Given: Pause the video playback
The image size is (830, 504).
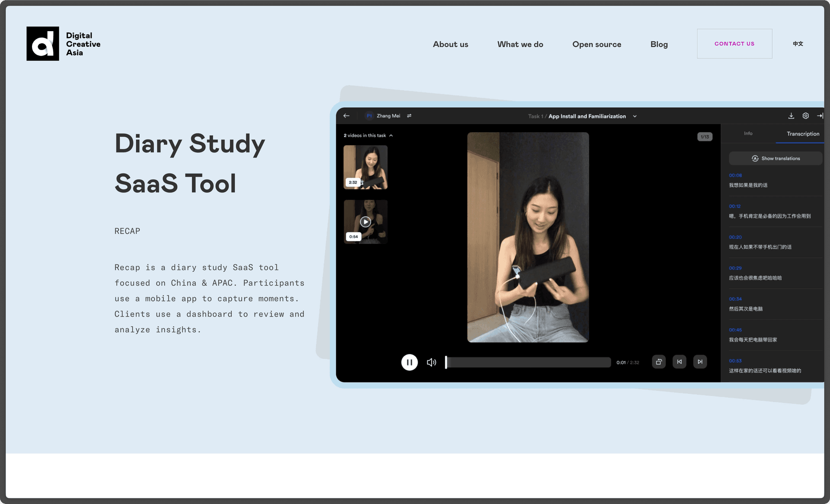Looking at the screenshot, I should 409,362.
